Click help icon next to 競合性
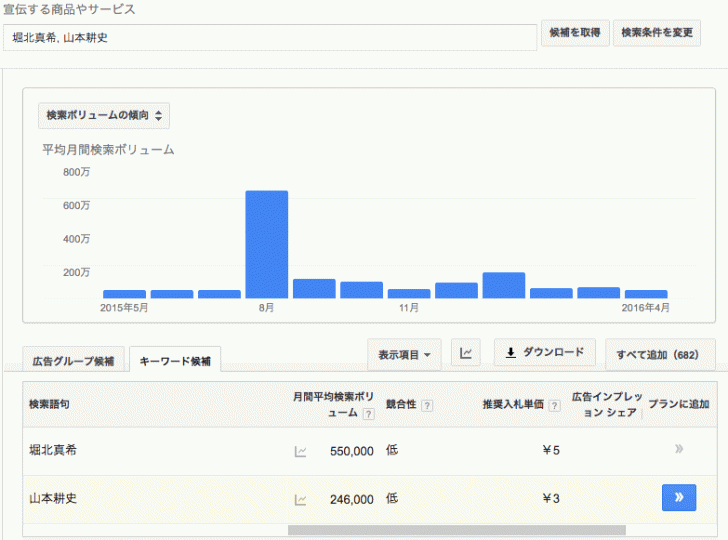 coord(427,405)
